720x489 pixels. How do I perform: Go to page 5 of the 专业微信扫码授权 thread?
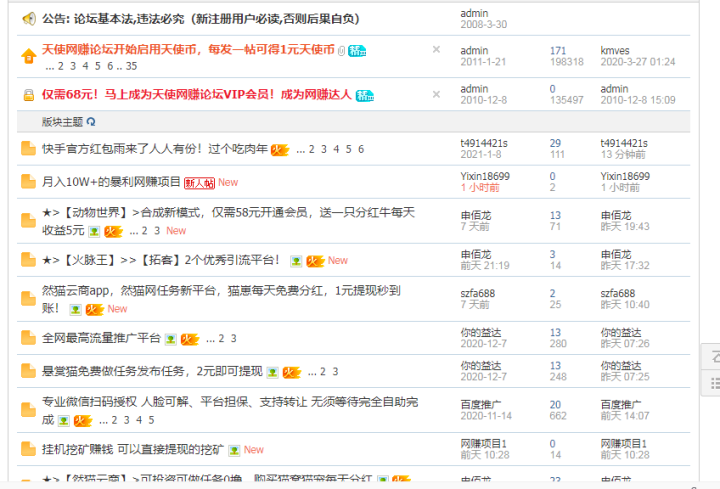pos(151,420)
